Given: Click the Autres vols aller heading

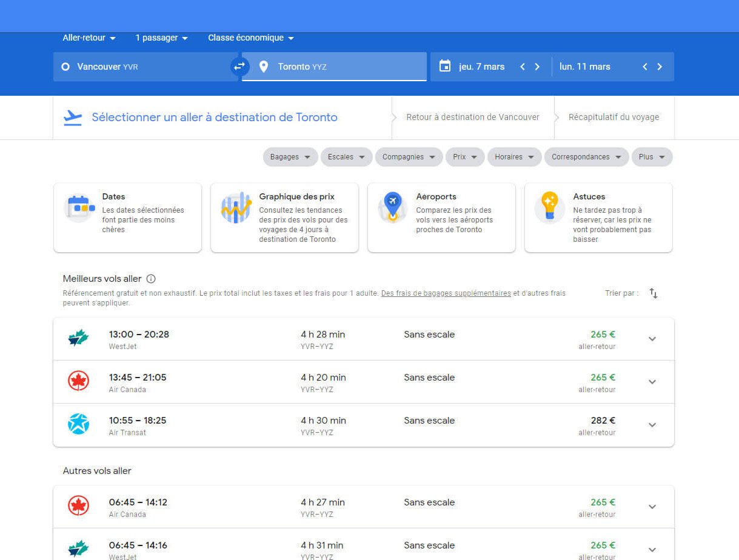Looking at the screenshot, I should tap(97, 470).
